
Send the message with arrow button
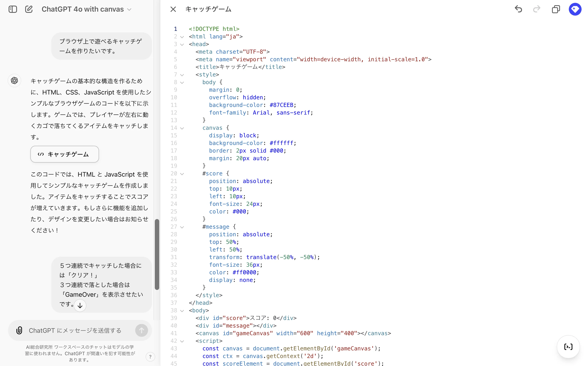pyautogui.click(x=141, y=330)
